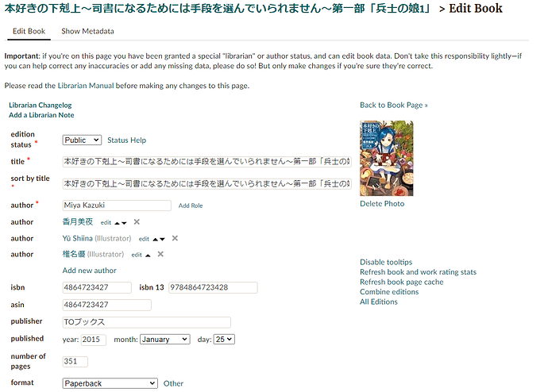
Task: Move author 香月美夜 up with arrow
Action: coord(117,223)
